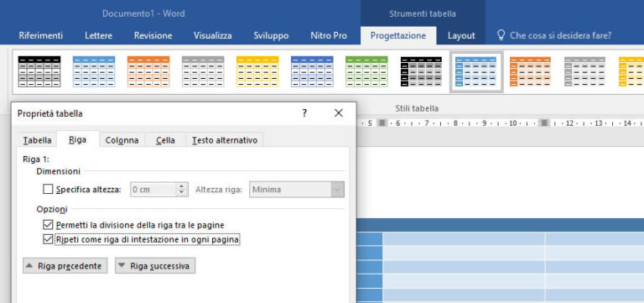Close the Proprietà tabella dialog

(x=339, y=113)
